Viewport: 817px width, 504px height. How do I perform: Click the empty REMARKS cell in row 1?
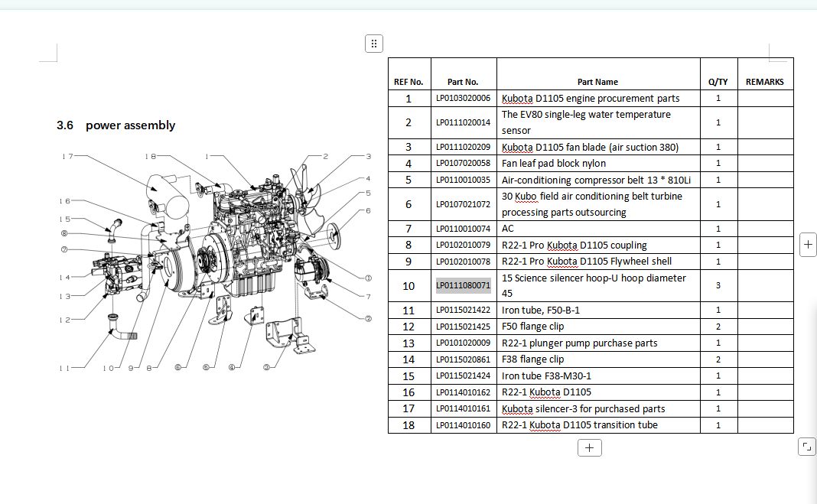[766, 99]
